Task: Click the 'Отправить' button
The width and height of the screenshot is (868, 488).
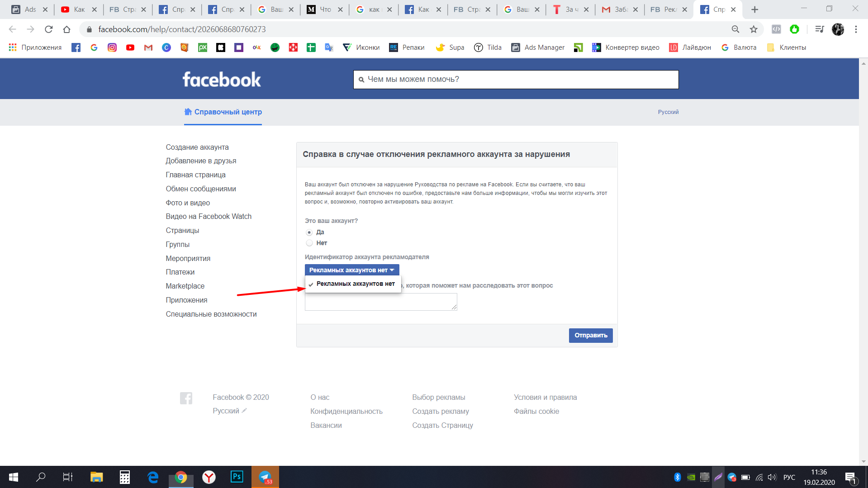Action: coord(591,336)
